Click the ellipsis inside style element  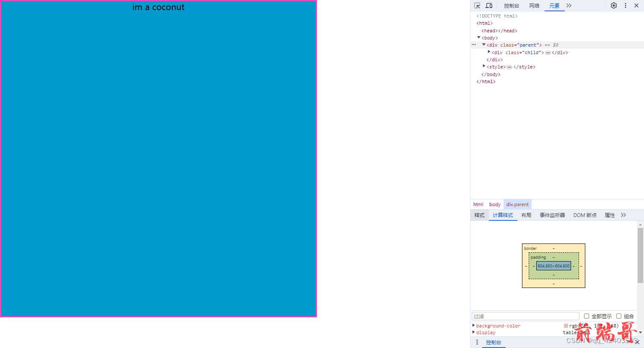(509, 67)
